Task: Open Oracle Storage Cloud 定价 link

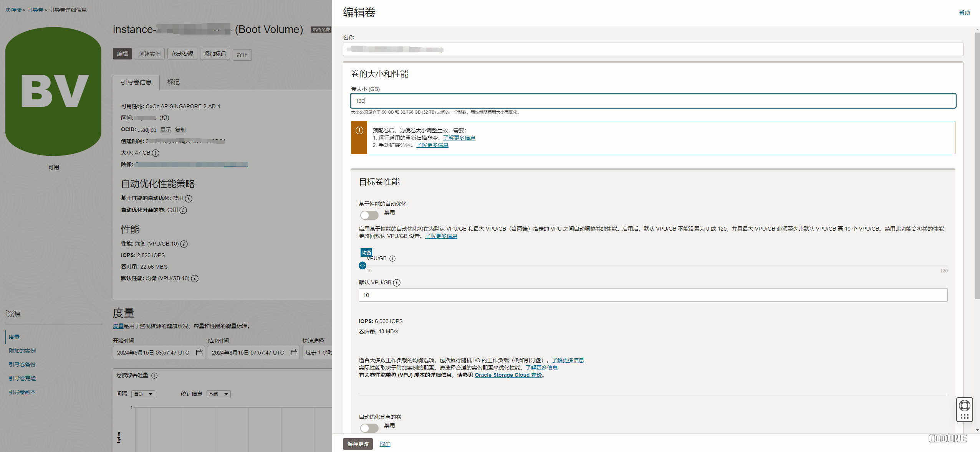Action: [508, 375]
